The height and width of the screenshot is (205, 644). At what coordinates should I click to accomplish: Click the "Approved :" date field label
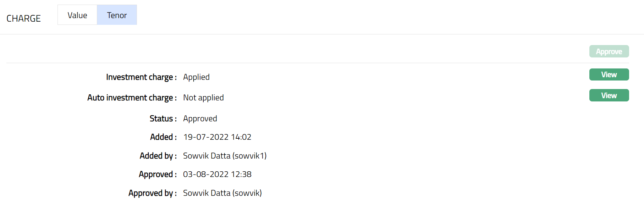[x=158, y=174]
